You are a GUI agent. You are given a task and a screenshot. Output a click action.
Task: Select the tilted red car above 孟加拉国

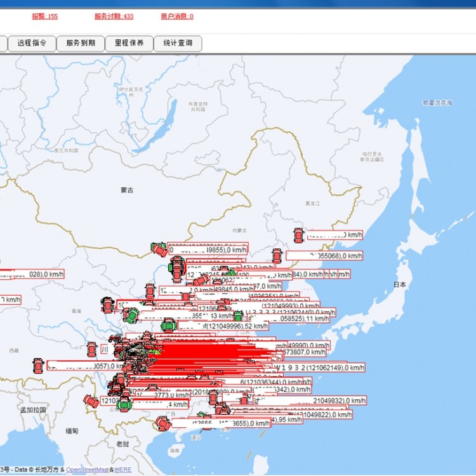click(91, 401)
